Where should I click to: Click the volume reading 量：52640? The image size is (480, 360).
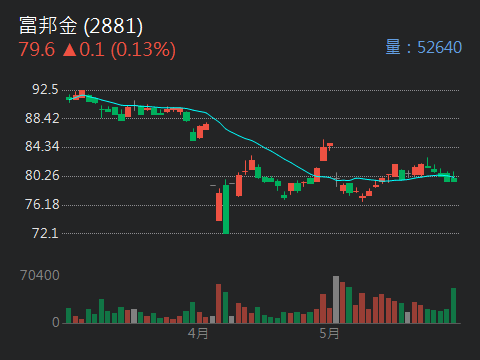coord(424,47)
